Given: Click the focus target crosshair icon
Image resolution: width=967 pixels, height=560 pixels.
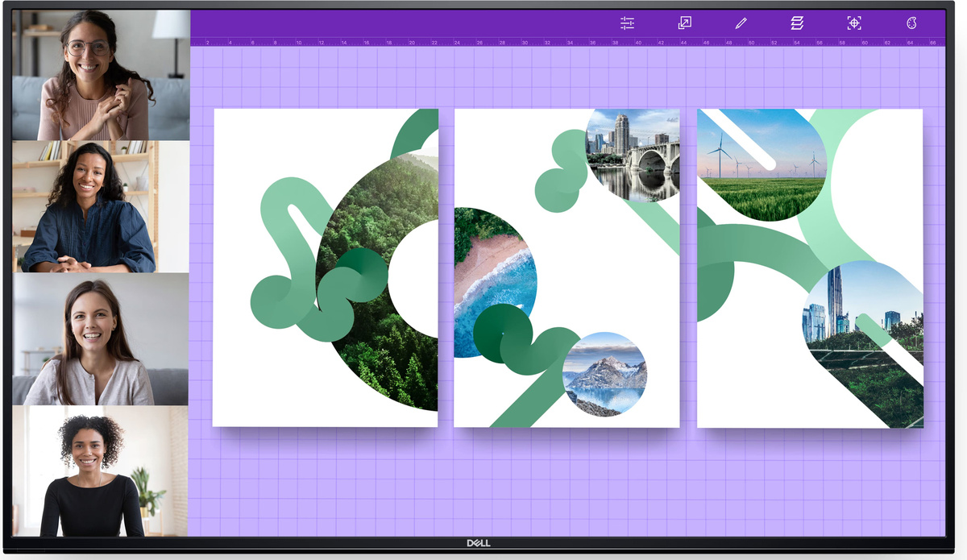Looking at the screenshot, I should 854,23.
